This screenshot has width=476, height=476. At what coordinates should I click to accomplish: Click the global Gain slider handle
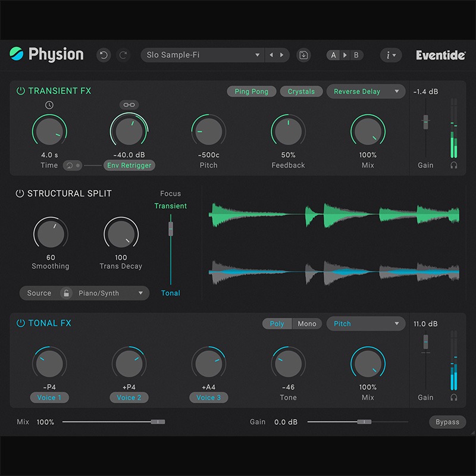point(364,422)
